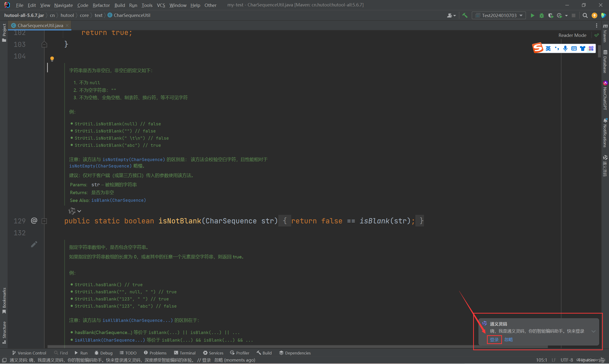The height and width of the screenshot is (364, 609).
Task: Click the Debug bug icon in toolbar
Action: [541, 15]
